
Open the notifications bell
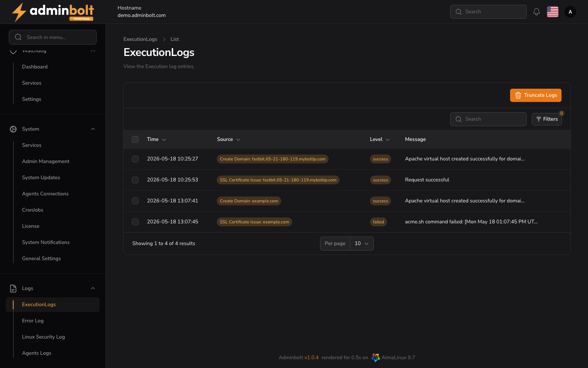coord(537,12)
